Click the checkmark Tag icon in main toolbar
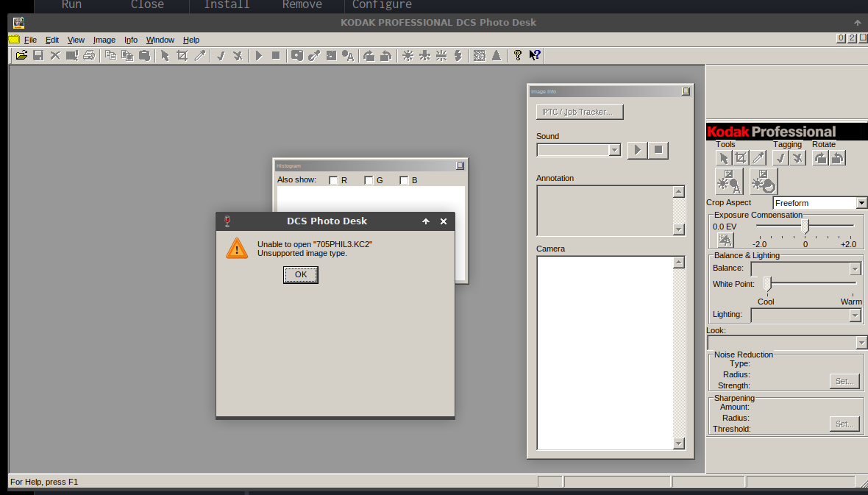868x495 pixels. click(x=221, y=55)
